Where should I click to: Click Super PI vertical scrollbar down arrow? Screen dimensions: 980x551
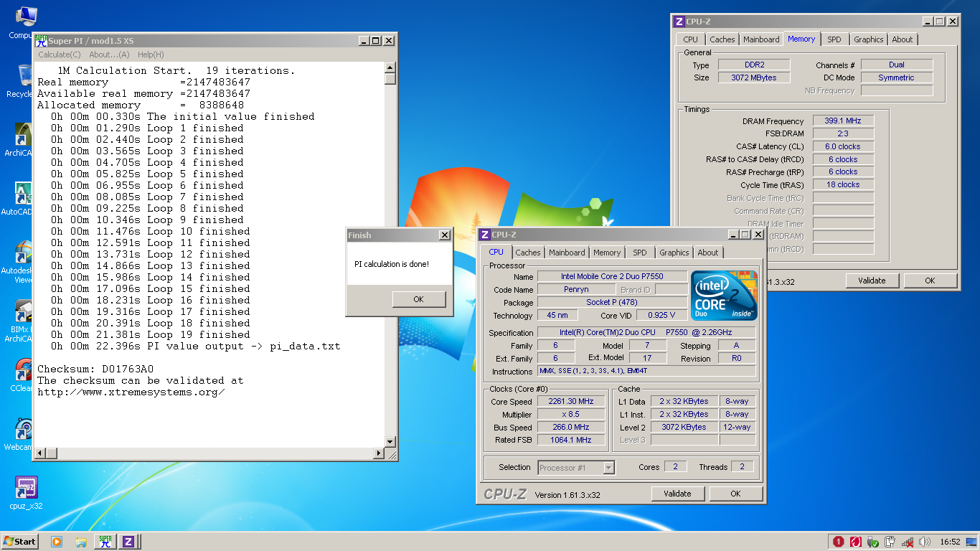(x=390, y=442)
